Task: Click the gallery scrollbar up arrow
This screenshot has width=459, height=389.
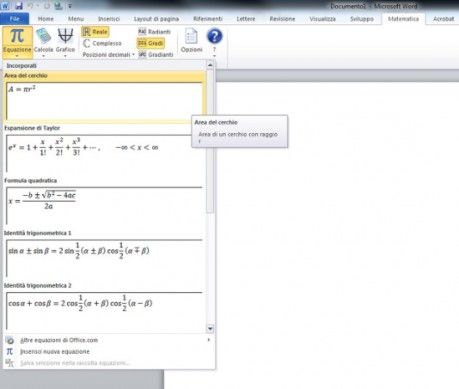Action: tap(210, 65)
